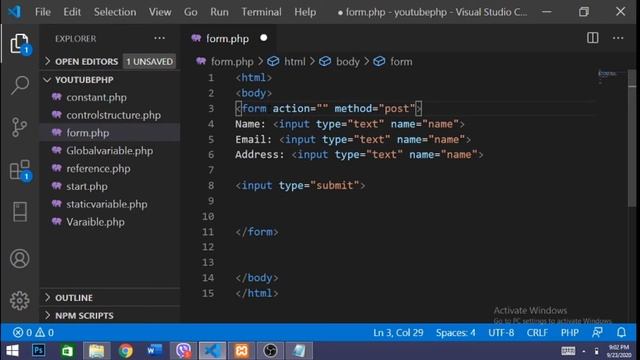640x360 pixels.
Task: Click the VS Code logo in title bar
Action: point(15,11)
